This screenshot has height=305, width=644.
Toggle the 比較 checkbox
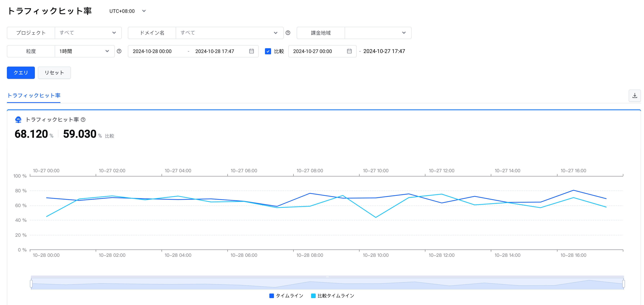click(x=268, y=51)
